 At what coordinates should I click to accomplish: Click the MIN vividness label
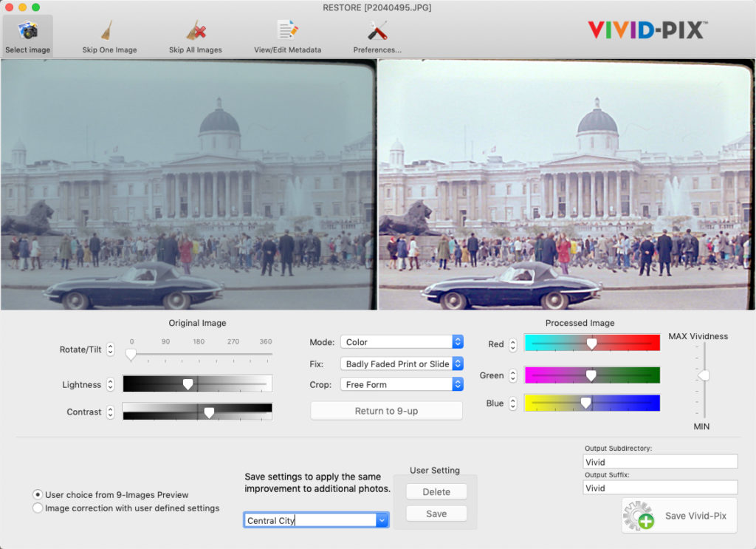coord(701,426)
